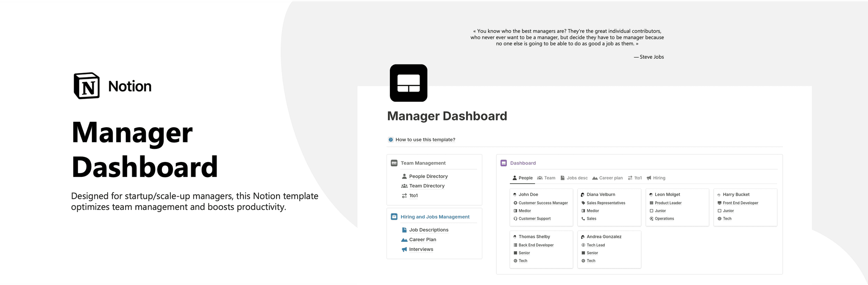The height and width of the screenshot is (285, 868).
Task: Click the Manager Dashboard page icon
Action: pos(408,83)
